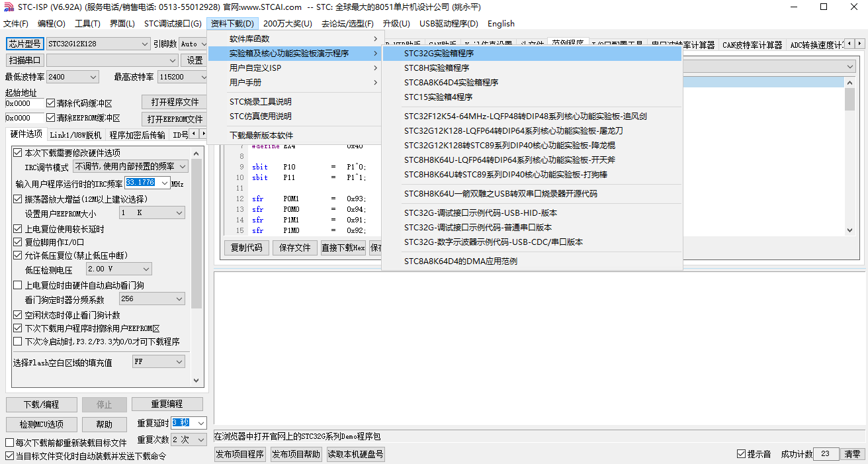Viewport: 868px width, 464px height.
Task: Open the 编程(O) menu
Action: coord(52,23)
